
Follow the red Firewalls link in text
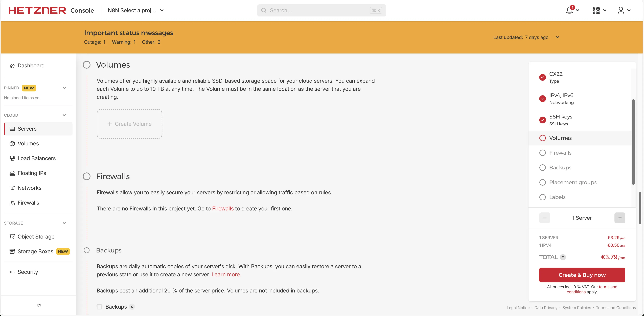coord(223,209)
